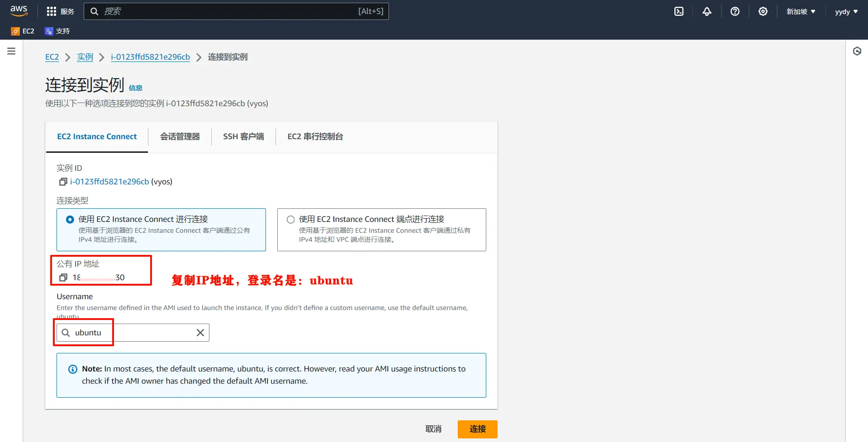Click the Instances breadcrumb link

pyautogui.click(x=85, y=57)
